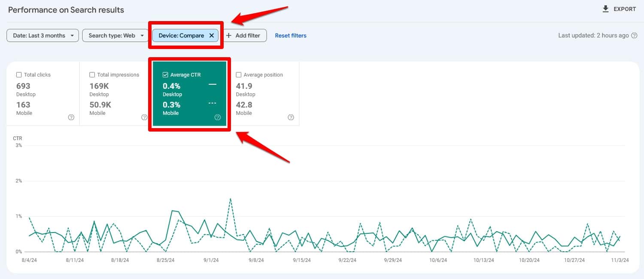This screenshot has width=644, height=279.
Task: Remove the Device: Compare filter with X
Action: tap(212, 36)
